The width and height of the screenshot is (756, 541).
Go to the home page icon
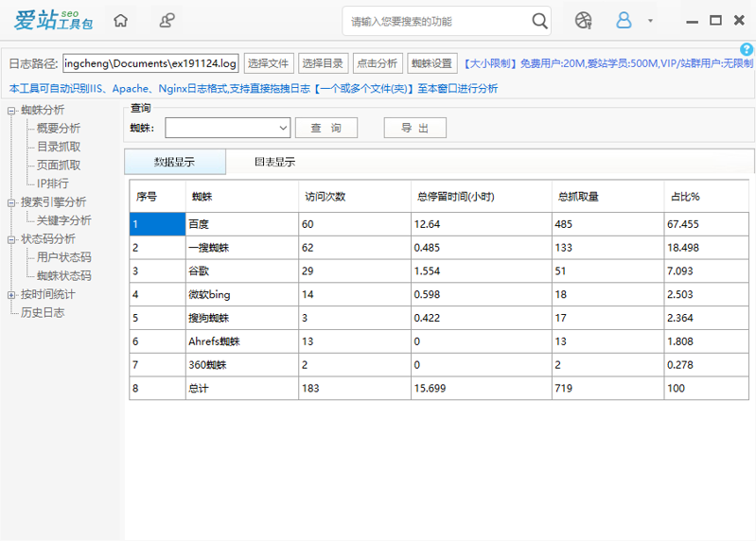click(x=120, y=21)
